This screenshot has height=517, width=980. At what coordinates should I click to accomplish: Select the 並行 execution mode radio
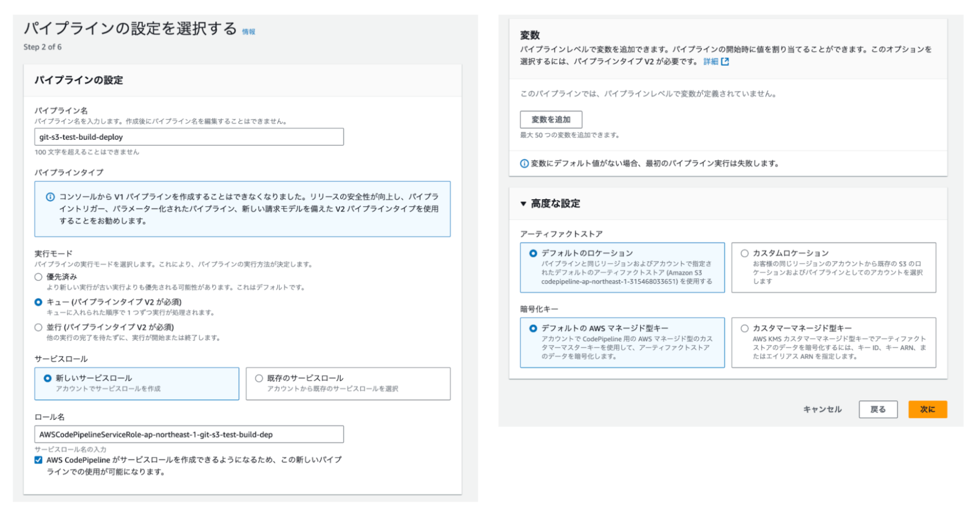(38, 327)
